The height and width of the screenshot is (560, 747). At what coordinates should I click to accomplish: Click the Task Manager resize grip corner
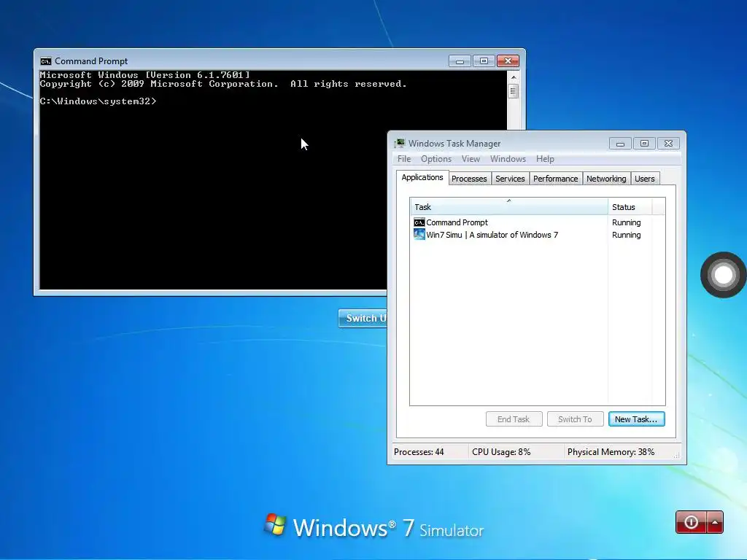click(x=676, y=455)
